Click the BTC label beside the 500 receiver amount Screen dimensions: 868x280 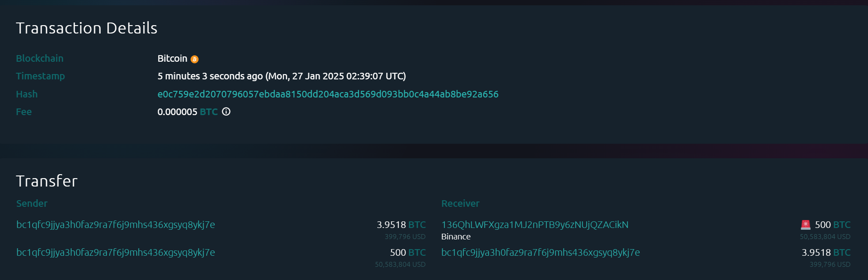click(842, 224)
